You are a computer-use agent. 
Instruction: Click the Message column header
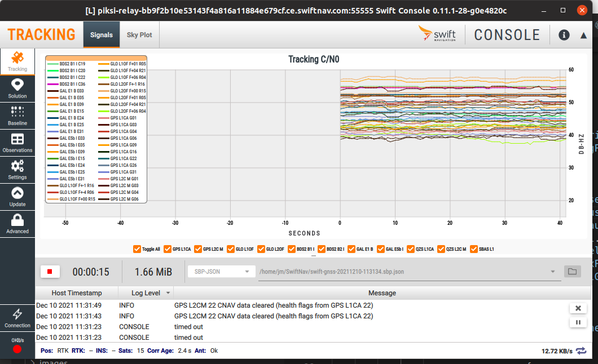382,293
